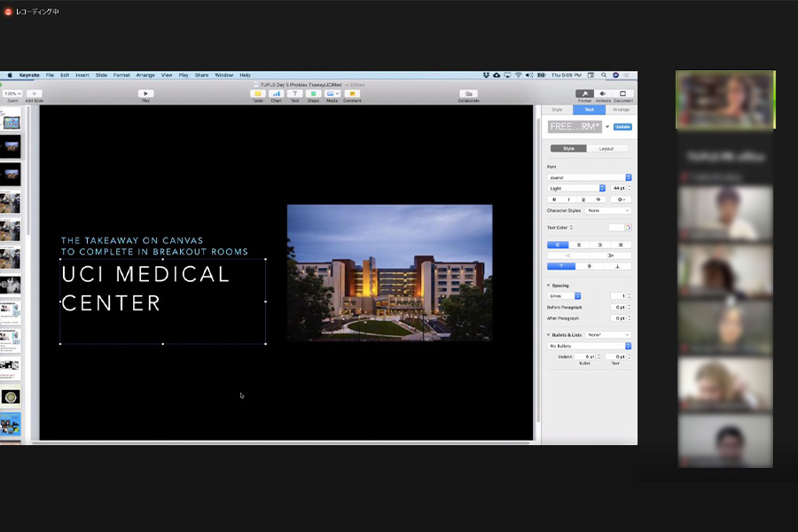Toggle Underline formatting
This screenshot has width=798, height=532.
click(583, 199)
